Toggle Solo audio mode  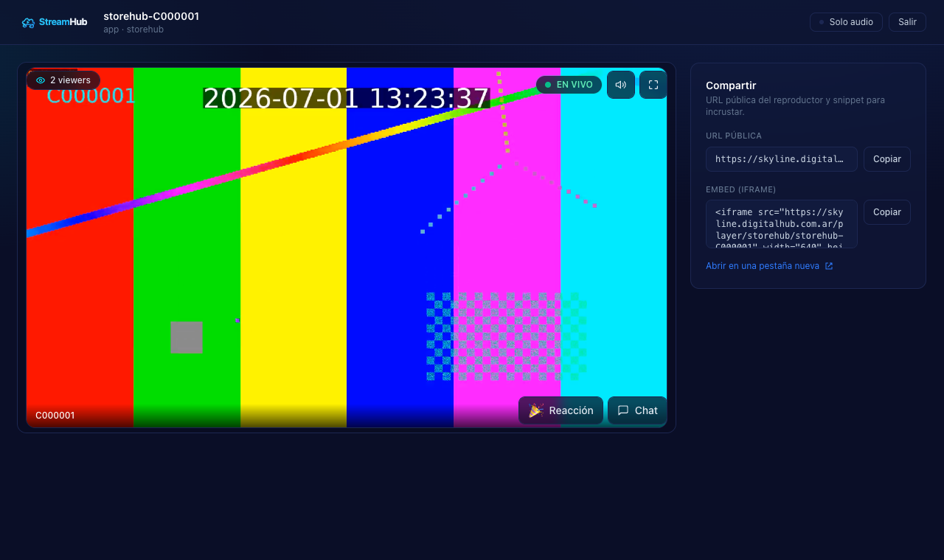coord(846,22)
